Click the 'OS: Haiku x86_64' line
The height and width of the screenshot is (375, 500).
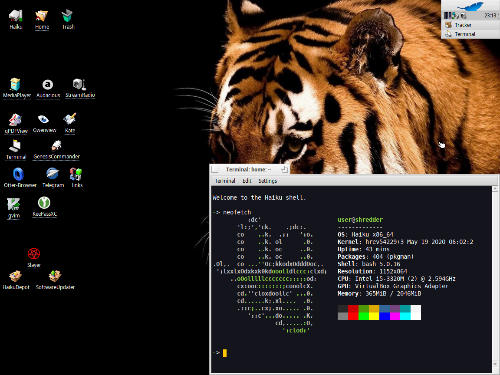[x=366, y=235]
